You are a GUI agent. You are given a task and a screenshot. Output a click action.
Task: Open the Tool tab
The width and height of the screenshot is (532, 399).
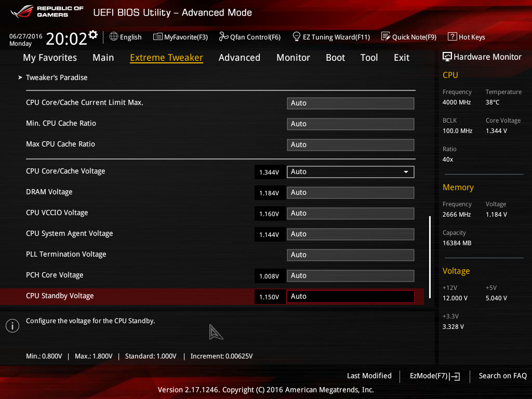pyautogui.click(x=369, y=58)
